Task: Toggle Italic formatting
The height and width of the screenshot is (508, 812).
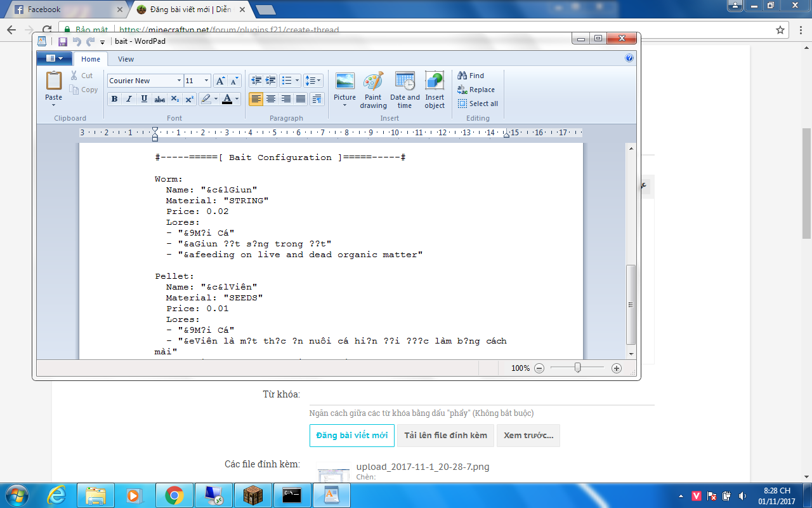Action: pyautogui.click(x=129, y=99)
